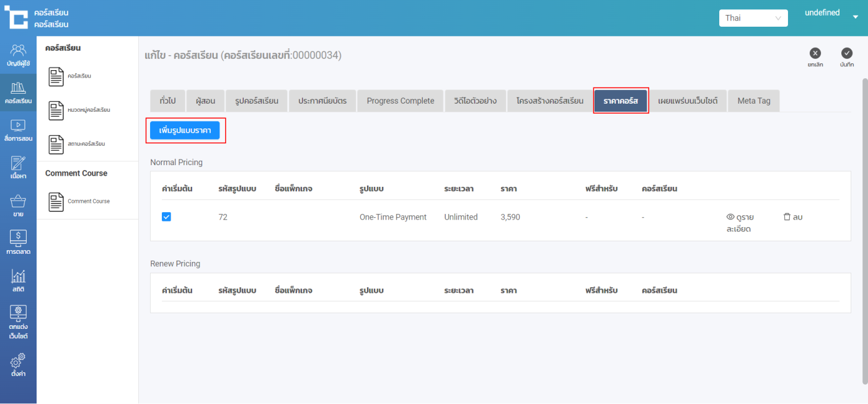Open the statistics chart sidebar icon
868x404 pixels.
pyautogui.click(x=18, y=277)
